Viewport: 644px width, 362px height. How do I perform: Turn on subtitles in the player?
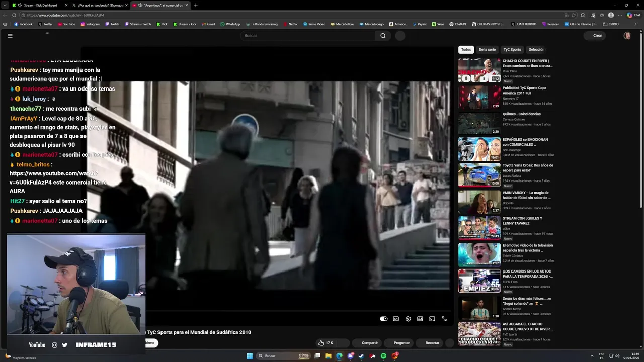coord(396,319)
